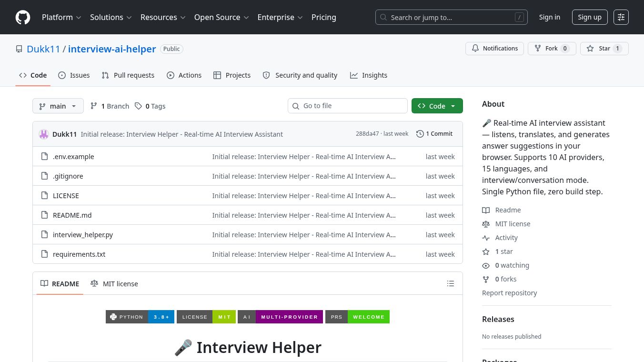644x362 pixels.
Task: Open the MIT license link in About sidebar
Action: (506, 224)
